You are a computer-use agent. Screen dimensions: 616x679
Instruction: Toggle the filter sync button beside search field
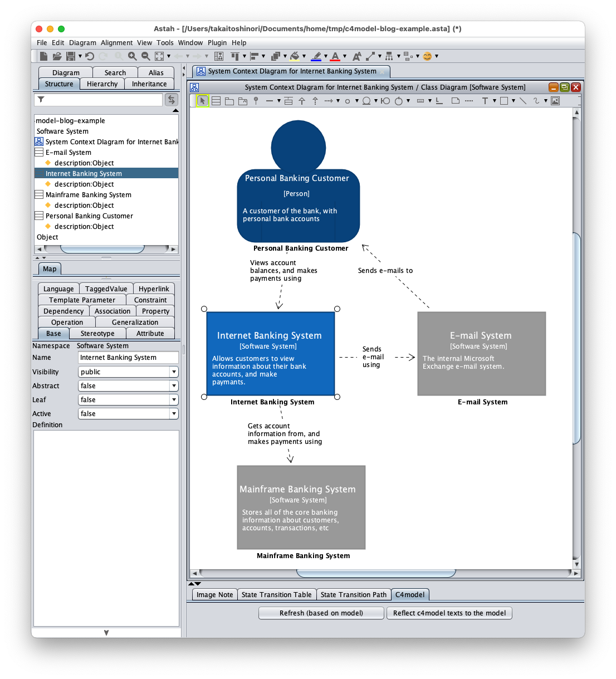pos(172,99)
